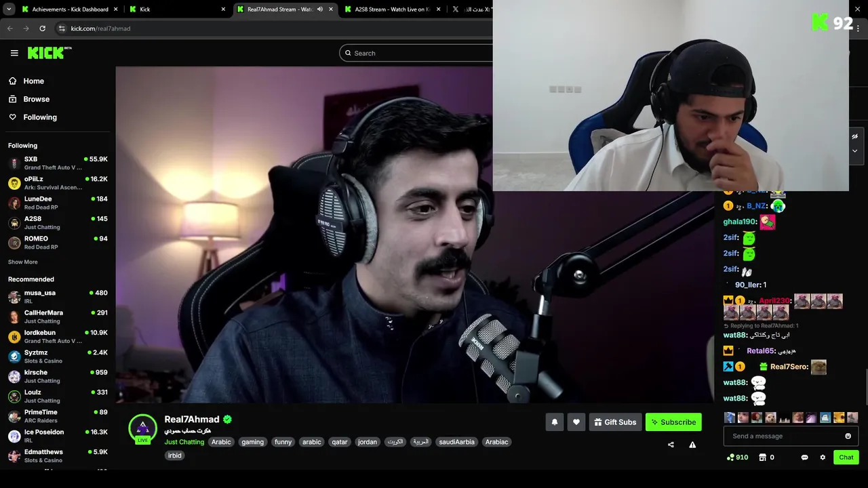Click the Kick logo
868x488 pixels.
(50, 53)
